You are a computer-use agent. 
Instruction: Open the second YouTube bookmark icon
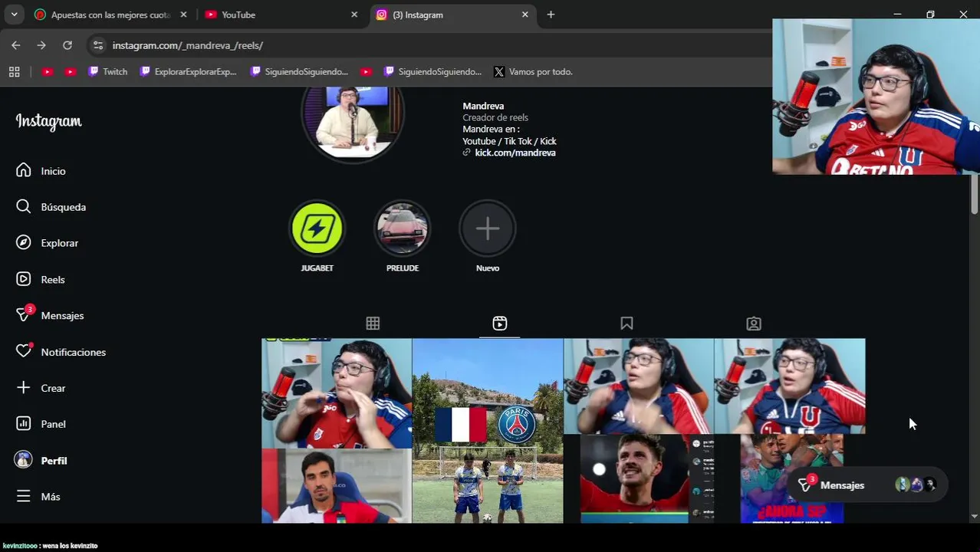pyautogui.click(x=71, y=71)
